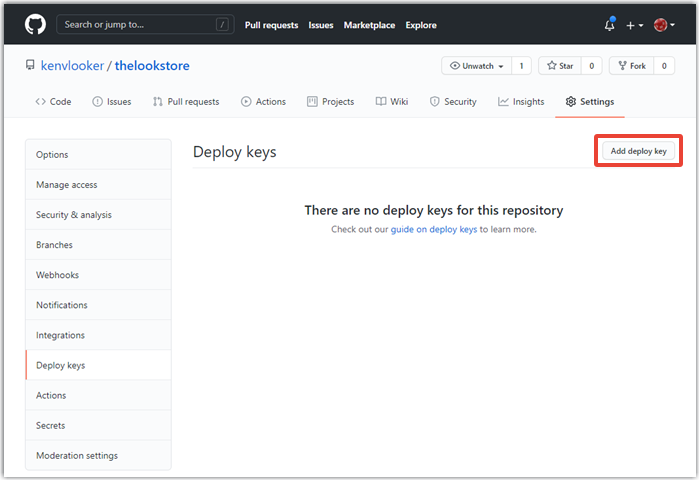Screen dimensions: 700x481
Task: Select Webhooks in the settings sidebar
Action: click(x=57, y=275)
